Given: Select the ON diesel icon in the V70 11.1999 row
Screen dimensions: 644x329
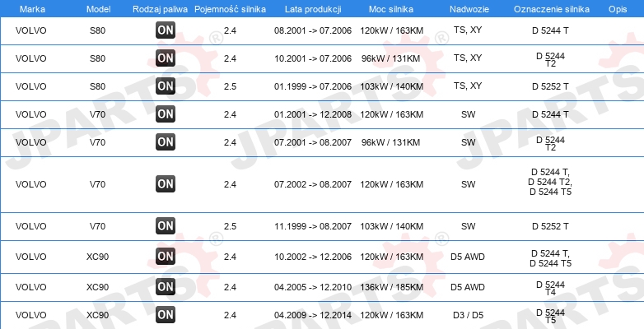Looking at the screenshot, I should coord(166,226).
